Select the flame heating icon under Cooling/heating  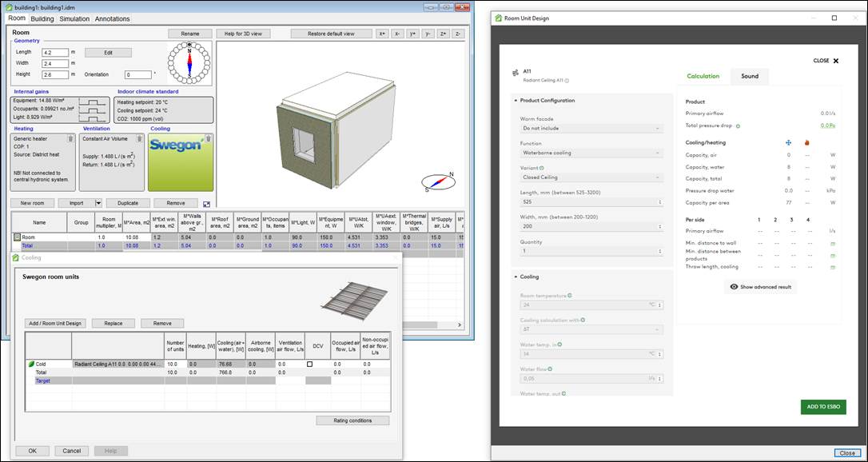coord(807,142)
